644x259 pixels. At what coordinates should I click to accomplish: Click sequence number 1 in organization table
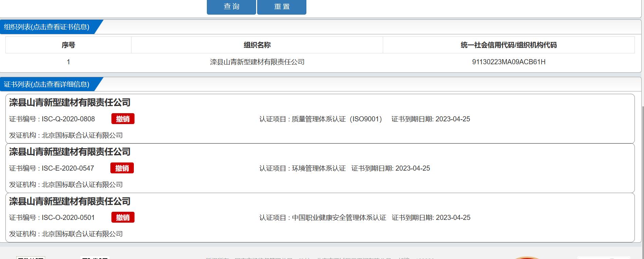(68, 62)
